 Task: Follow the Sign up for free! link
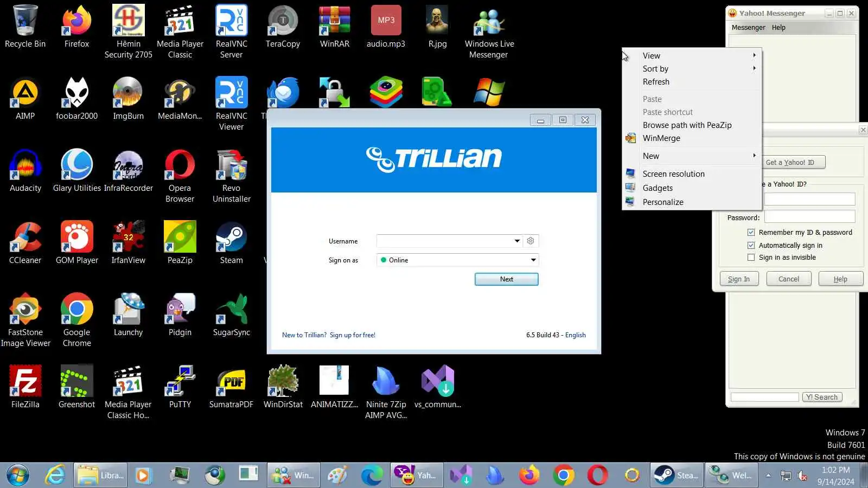(353, 335)
